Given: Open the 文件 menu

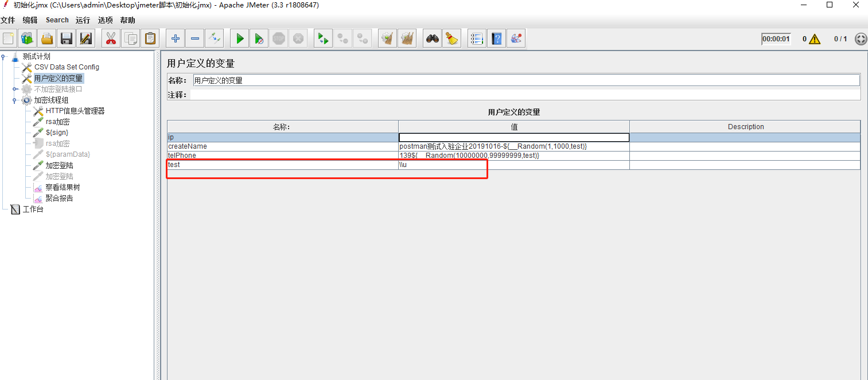Looking at the screenshot, I should pyautogui.click(x=9, y=20).
